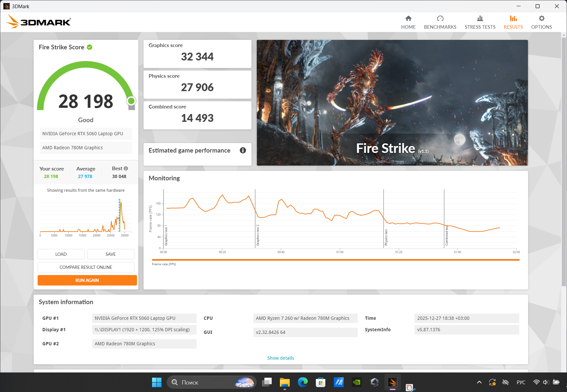Click the Results bar chart icon

(x=513, y=19)
